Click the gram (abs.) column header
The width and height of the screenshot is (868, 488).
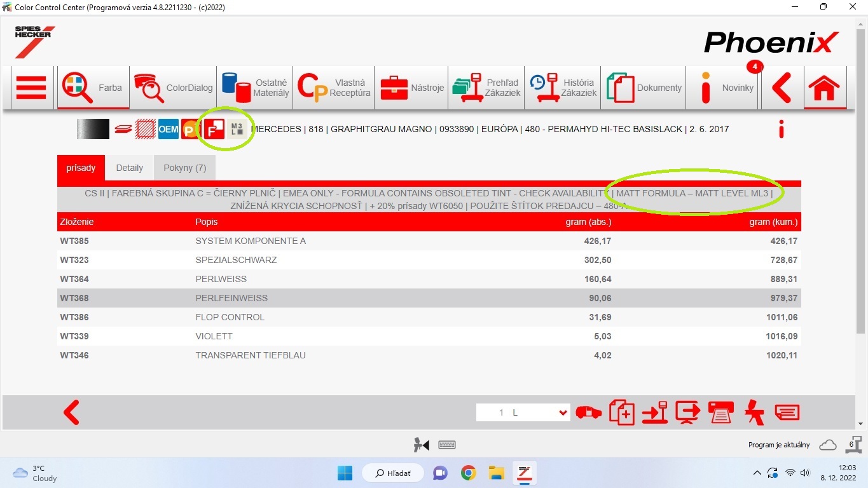pos(588,222)
